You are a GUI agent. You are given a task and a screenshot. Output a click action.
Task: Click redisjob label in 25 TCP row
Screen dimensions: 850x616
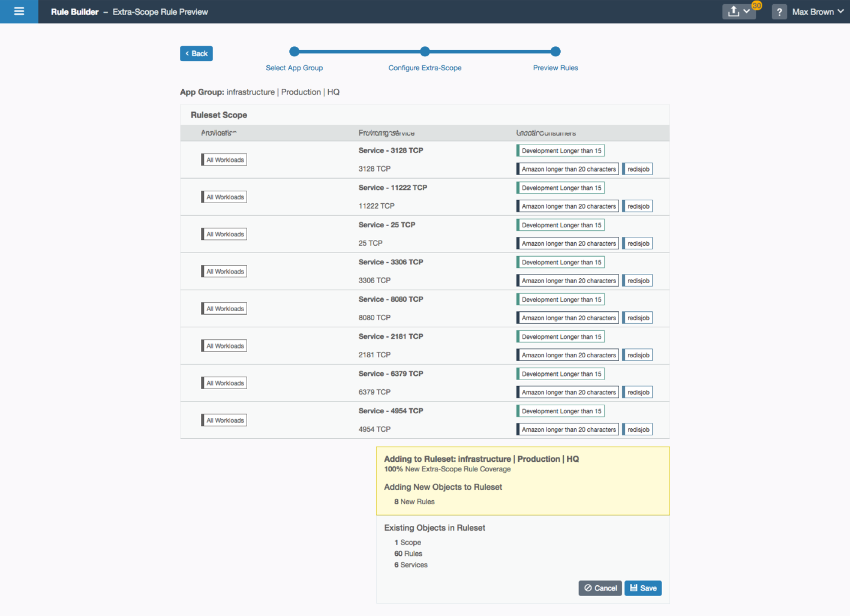coord(638,244)
